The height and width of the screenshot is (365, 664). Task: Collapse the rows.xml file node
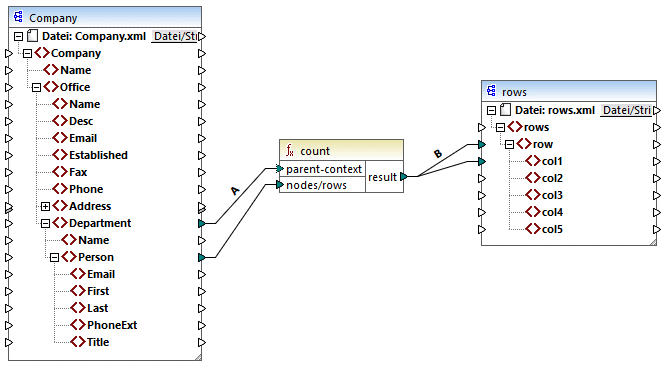coord(491,111)
